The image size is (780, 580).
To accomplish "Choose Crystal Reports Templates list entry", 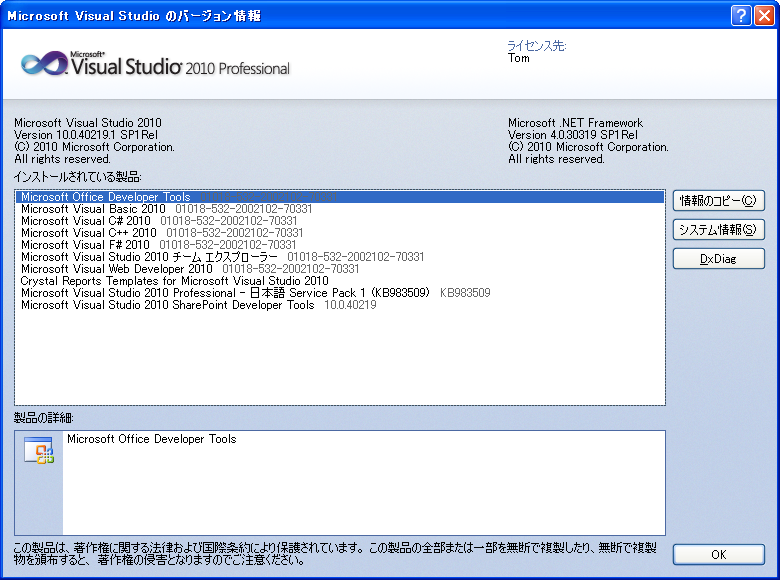I will (174, 281).
